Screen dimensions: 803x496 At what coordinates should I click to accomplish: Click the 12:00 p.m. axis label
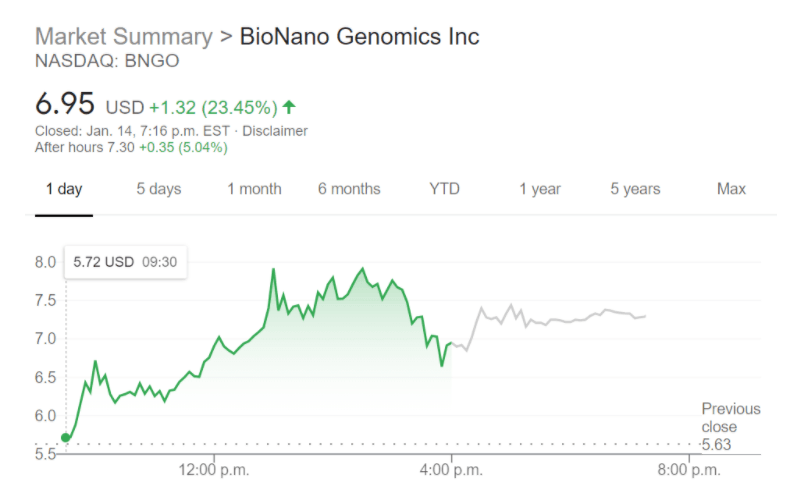213,468
